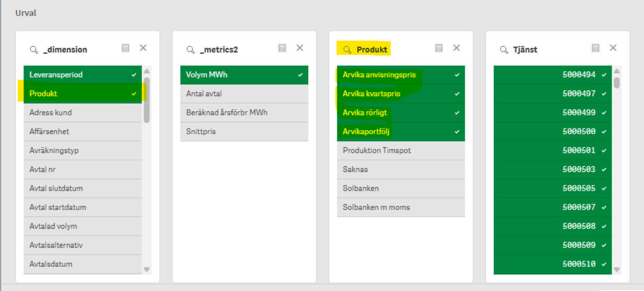The width and height of the screenshot is (644, 291).
Task: Click the _dimension list scrollbar thumb
Action: [x=147, y=99]
